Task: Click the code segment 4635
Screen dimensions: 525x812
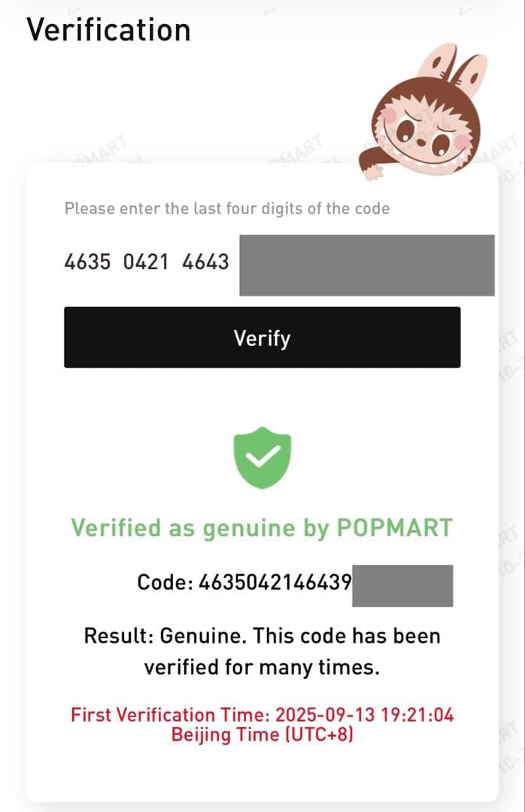Action: 88,262
